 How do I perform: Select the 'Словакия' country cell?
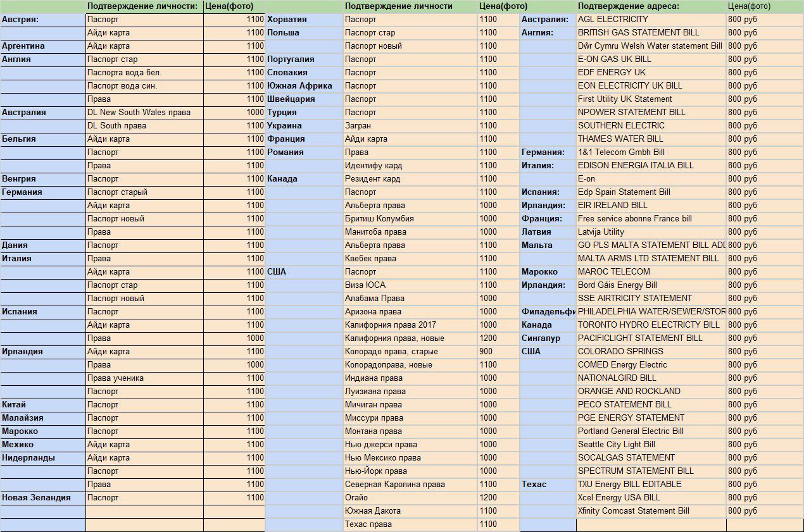304,73
